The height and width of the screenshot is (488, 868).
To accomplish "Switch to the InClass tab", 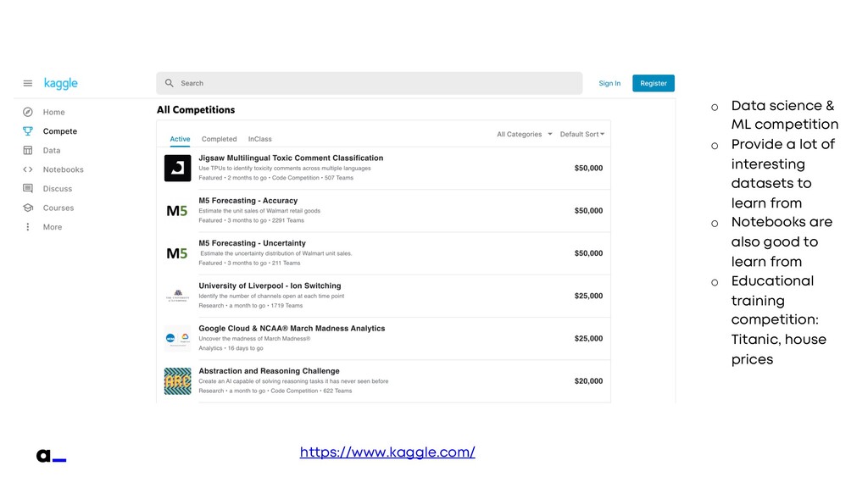I will coord(259,140).
